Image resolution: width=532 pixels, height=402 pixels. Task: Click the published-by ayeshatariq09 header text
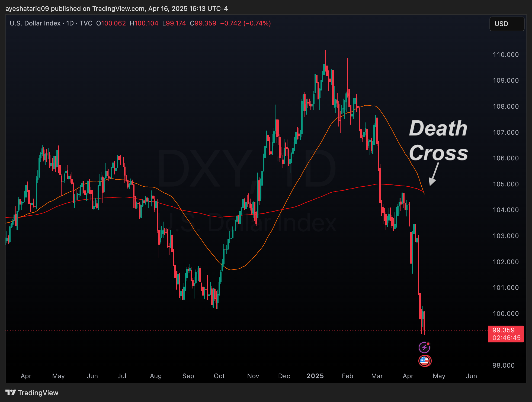click(x=117, y=9)
